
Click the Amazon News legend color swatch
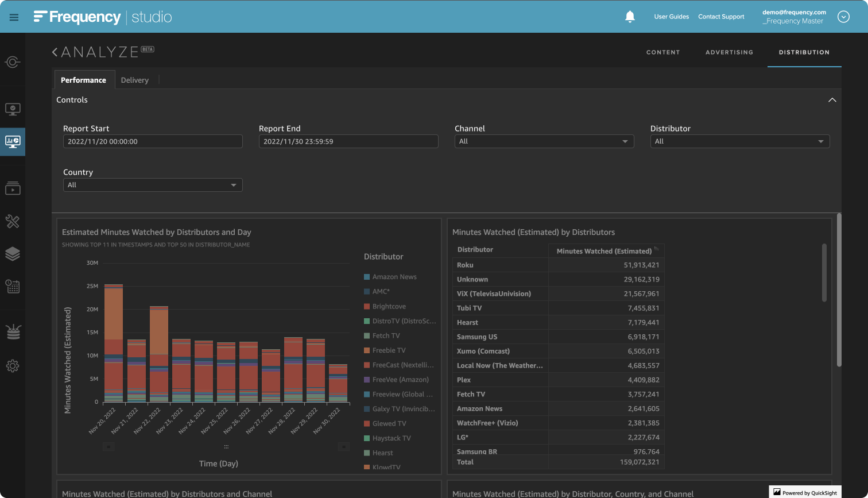click(367, 277)
